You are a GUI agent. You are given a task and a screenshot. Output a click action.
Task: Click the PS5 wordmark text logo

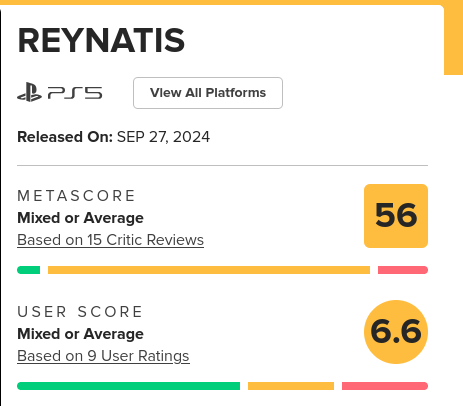coord(75,93)
